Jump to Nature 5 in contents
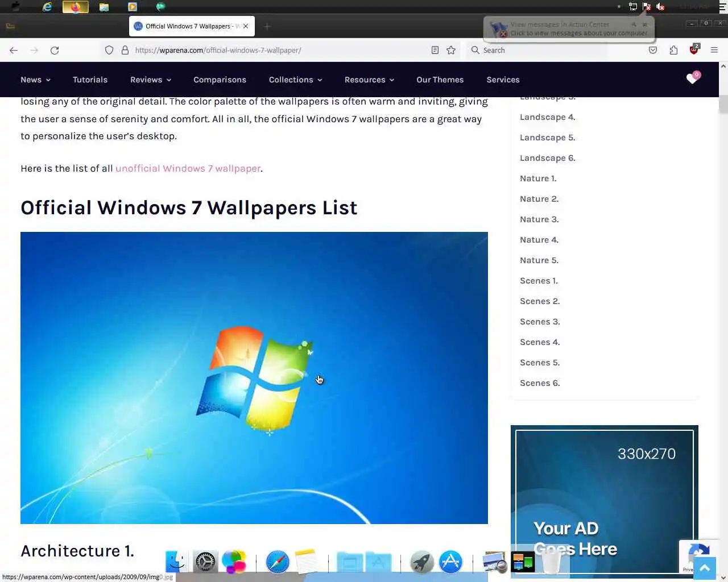The width and height of the screenshot is (728, 582). [x=539, y=260]
